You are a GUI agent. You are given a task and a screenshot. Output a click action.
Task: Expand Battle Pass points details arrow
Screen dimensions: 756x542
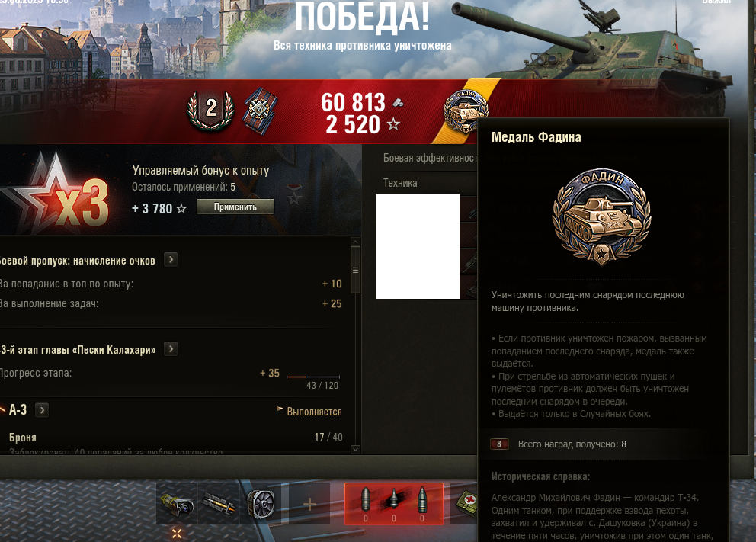click(171, 260)
